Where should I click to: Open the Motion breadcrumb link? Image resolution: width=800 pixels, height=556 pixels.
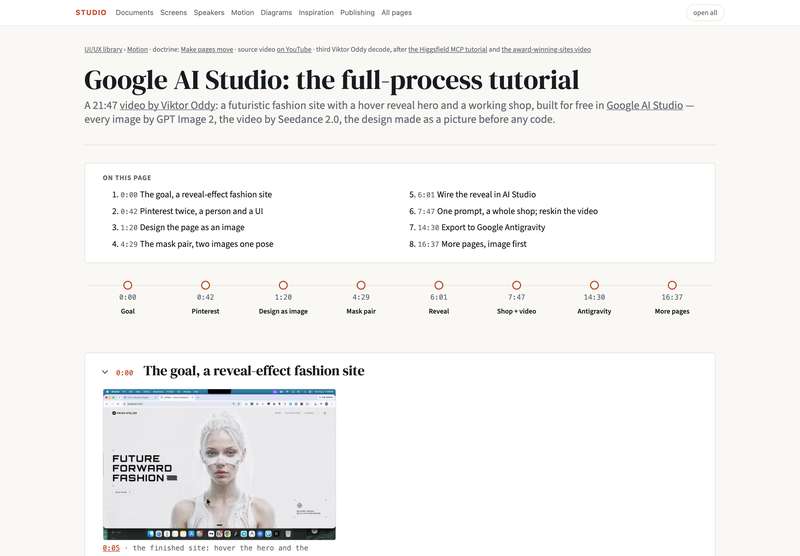pyautogui.click(x=137, y=49)
